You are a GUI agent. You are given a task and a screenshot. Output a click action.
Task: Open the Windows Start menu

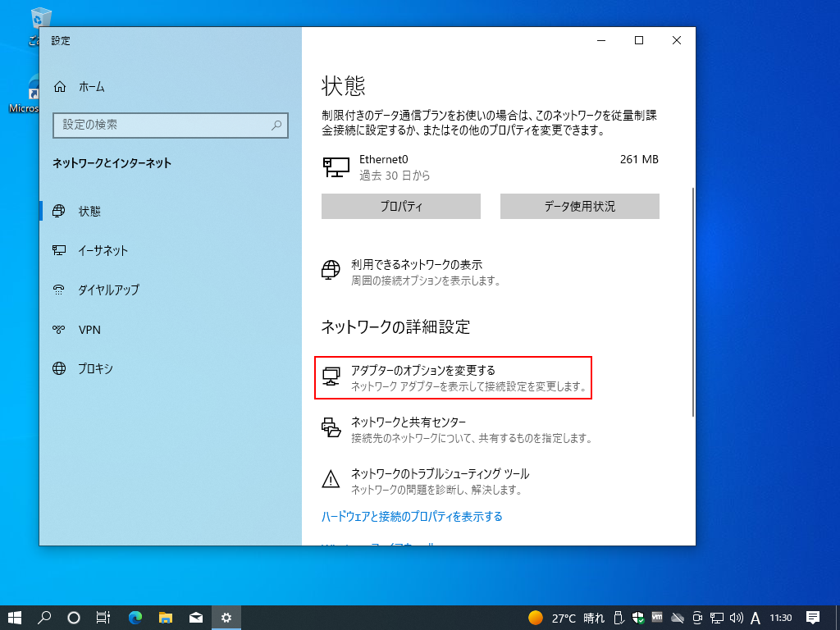pyautogui.click(x=15, y=618)
